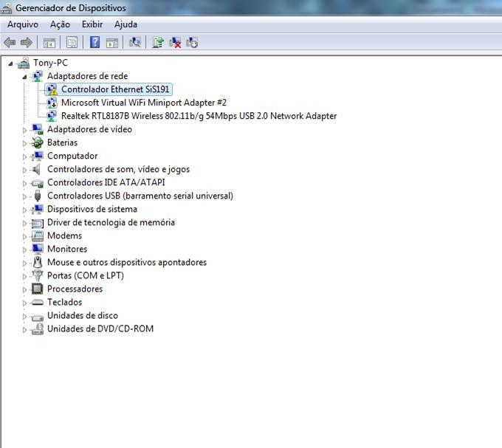The width and height of the screenshot is (502, 448).
Task: Click the Disable device toolbar icon
Action: [x=192, y=42]
